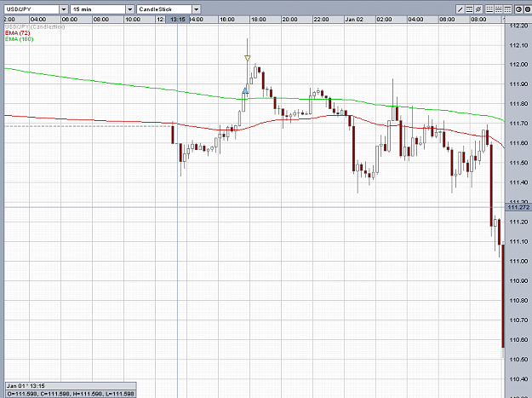Click the USD/JPY (Candlestick) legend label
The image size is (532, 398).
35,26
